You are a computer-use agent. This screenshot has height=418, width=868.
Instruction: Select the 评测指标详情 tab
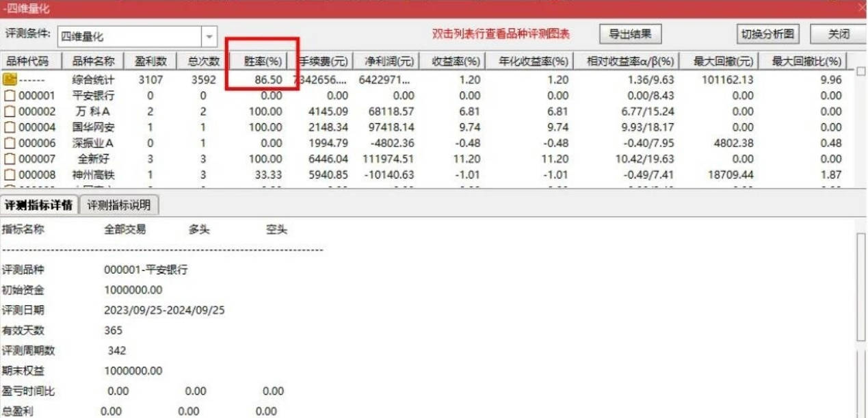[39, 205]
